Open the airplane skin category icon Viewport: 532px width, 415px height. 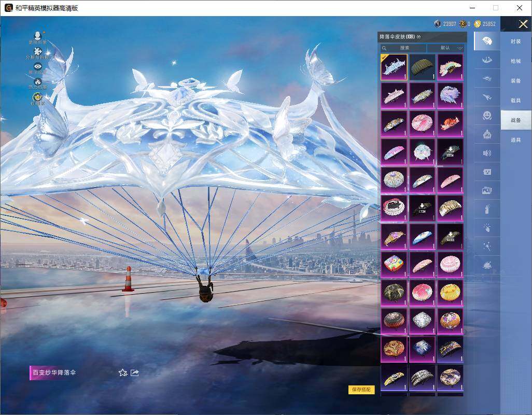tap(487, 98)
